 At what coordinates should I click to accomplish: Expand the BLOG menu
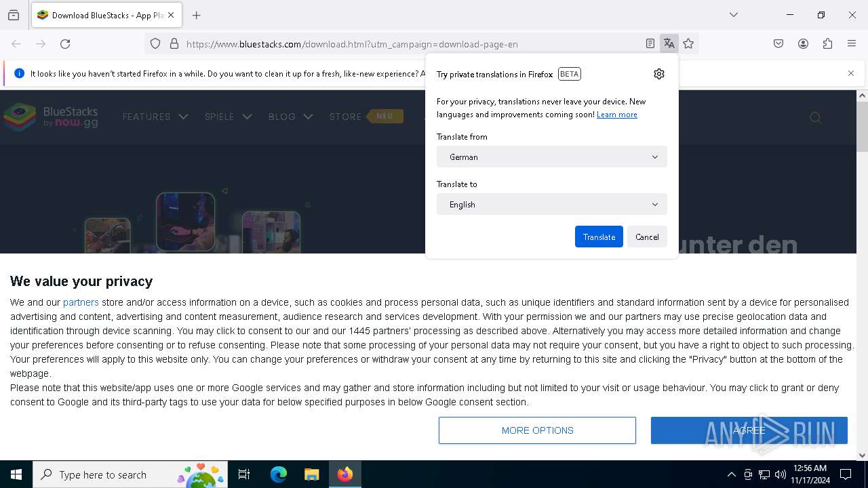pyautogui.click(x=290, y=117)
